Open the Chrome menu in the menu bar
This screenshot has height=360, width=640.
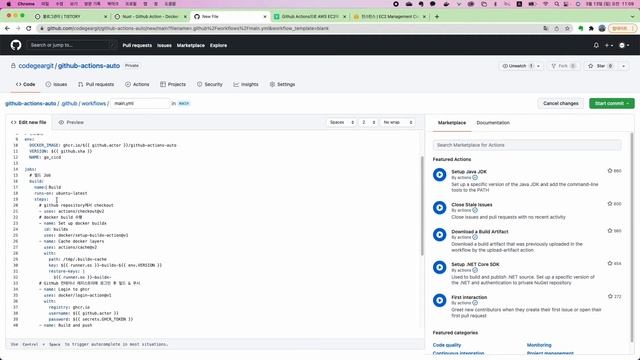[x=26, y=4]
